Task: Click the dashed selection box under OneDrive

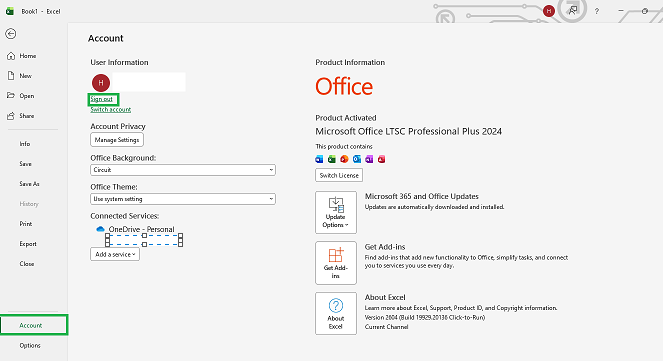Action: [144, 240]
